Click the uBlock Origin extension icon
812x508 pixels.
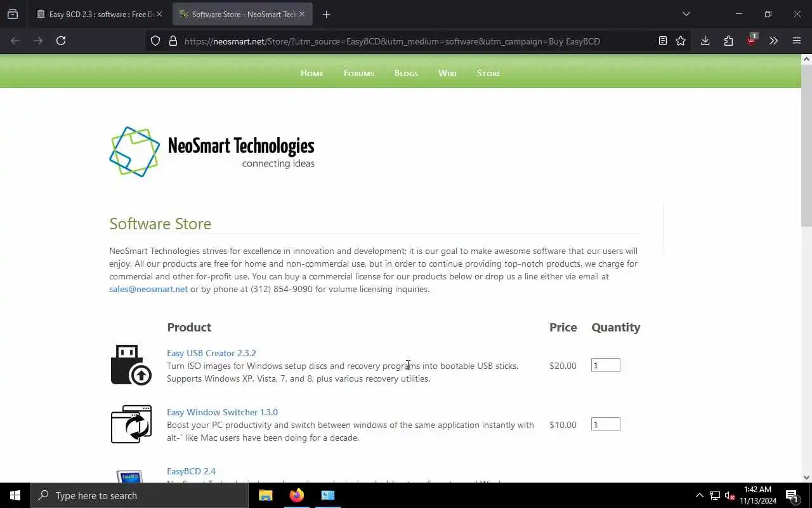[x=751, y=39]
